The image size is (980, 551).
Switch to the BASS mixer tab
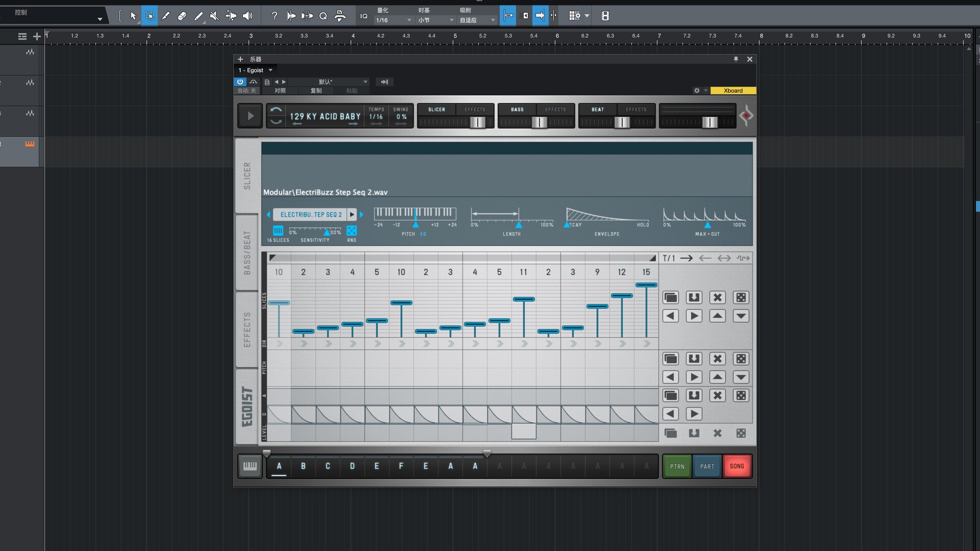click(517, 109)
